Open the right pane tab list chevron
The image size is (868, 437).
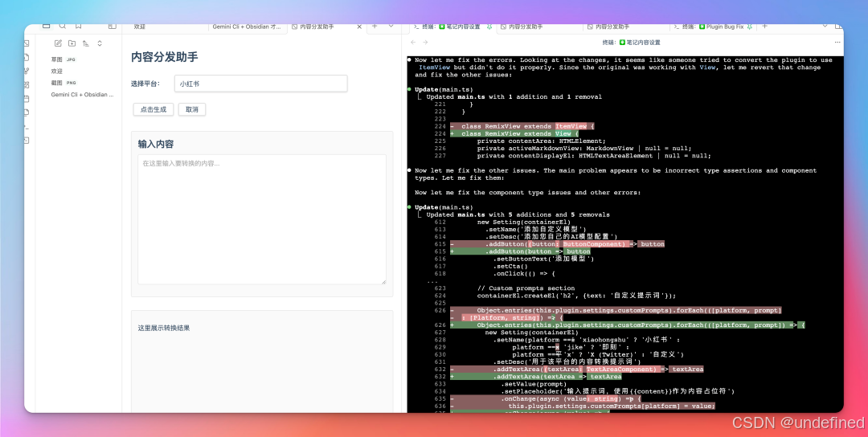pos(825,26)
